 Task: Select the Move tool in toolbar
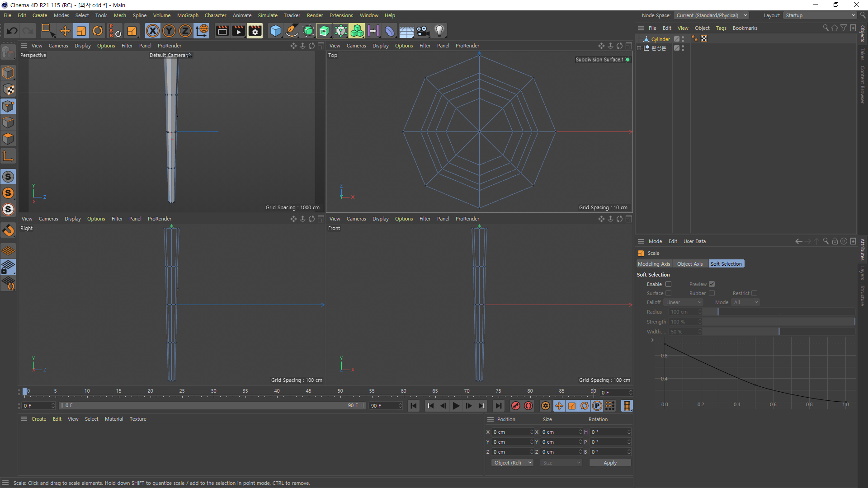click(x=65, y=31)
